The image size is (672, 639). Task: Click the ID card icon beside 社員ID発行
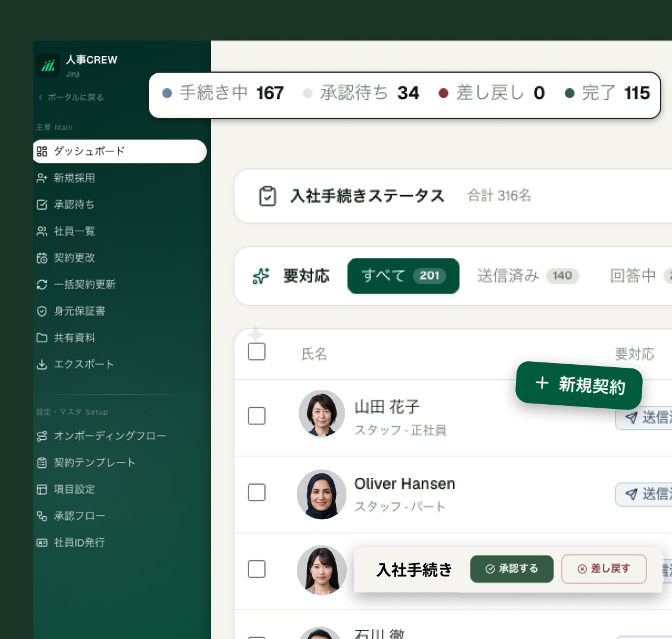tap(42, 542)
